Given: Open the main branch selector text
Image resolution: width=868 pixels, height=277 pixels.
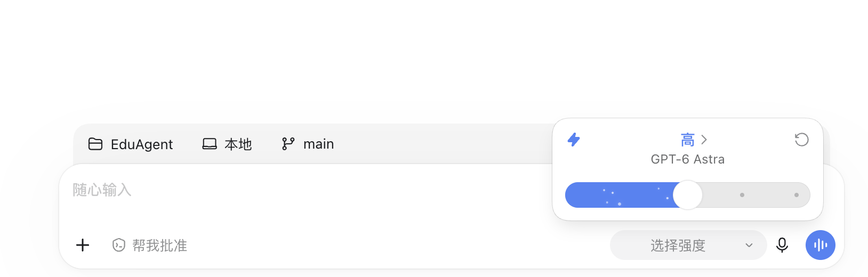Looking at the screenshot, I should [x=318, y=144].
